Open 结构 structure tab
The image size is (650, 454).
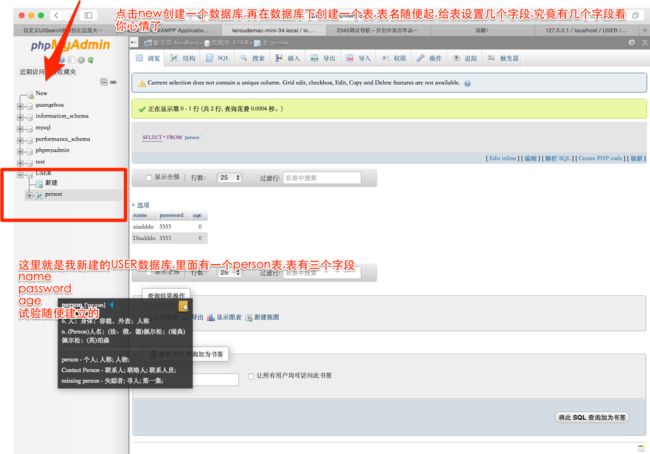tap(183, 58)
